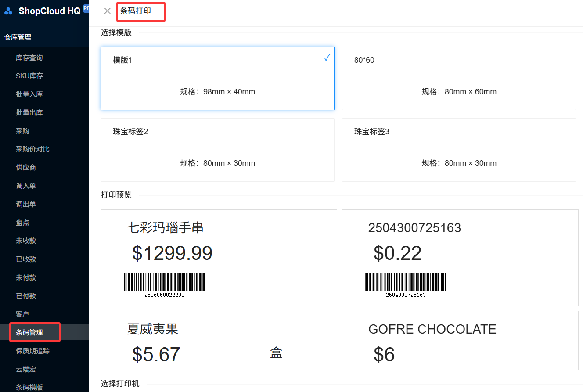The height and width of the screenshot is (392, 583).
Task: Click the $1299.99 price text
Action: tap(172, 253)
